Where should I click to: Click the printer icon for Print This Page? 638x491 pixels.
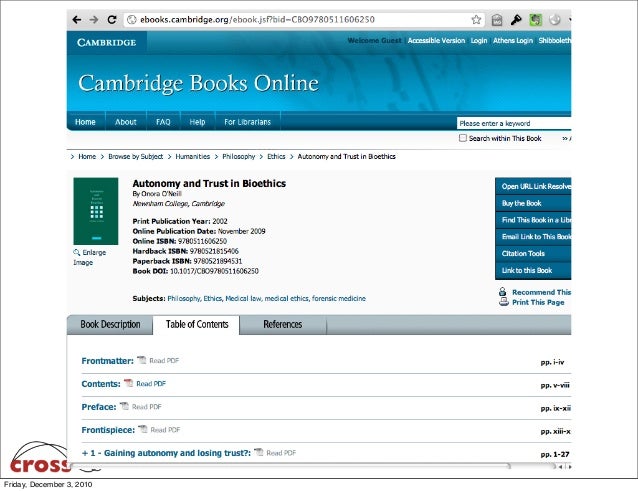504,302
